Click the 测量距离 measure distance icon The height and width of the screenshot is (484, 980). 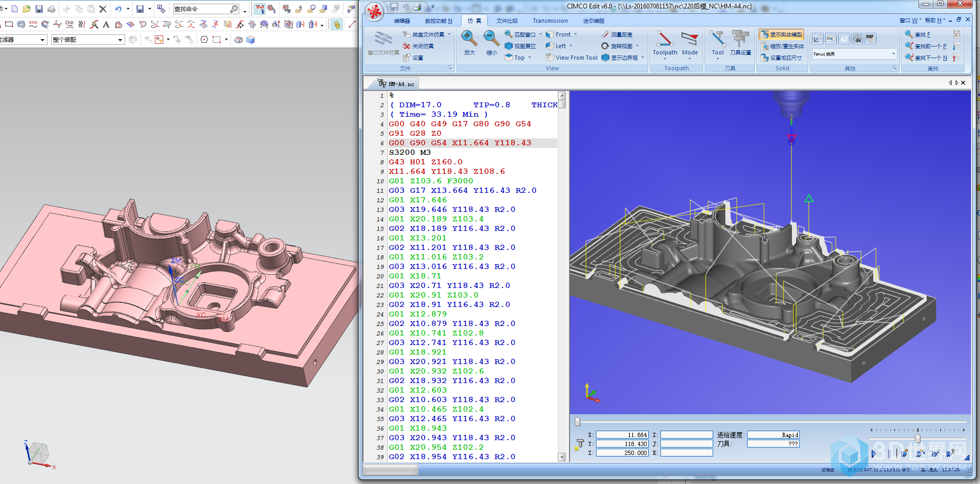pyautogui.click(x=605, y=34)
